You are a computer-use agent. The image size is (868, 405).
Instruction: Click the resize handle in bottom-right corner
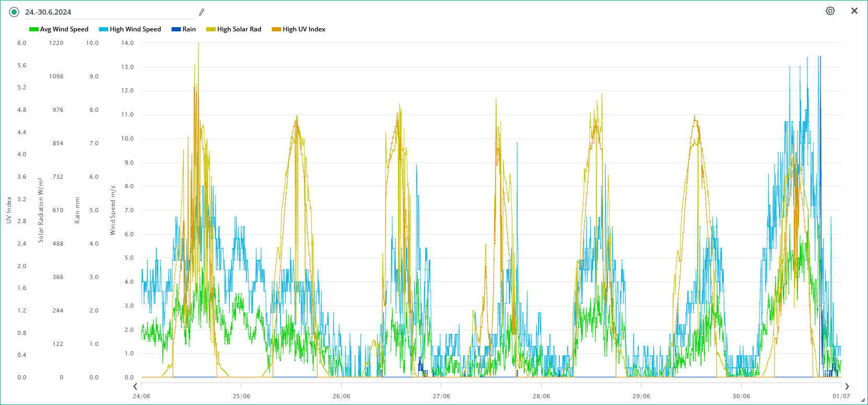pyautogui.click(x=863, y=400)
